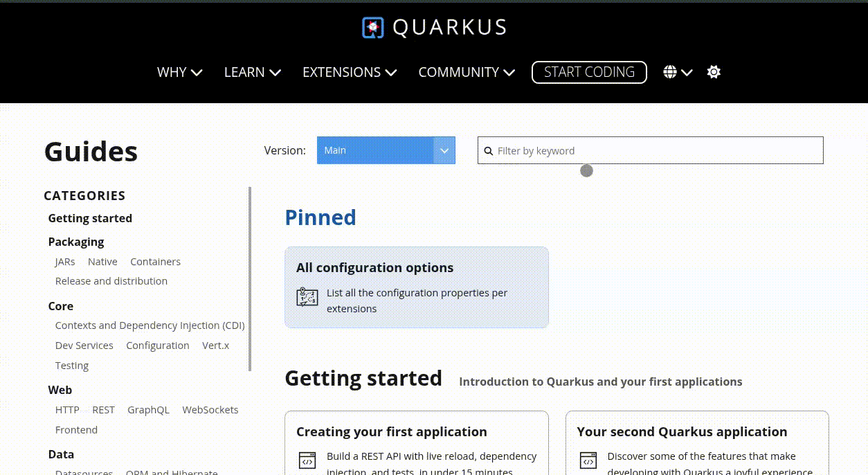Open the Version dropdown showing Main
The height and width of the screenshot is (475, 868).
coord(386,150)
